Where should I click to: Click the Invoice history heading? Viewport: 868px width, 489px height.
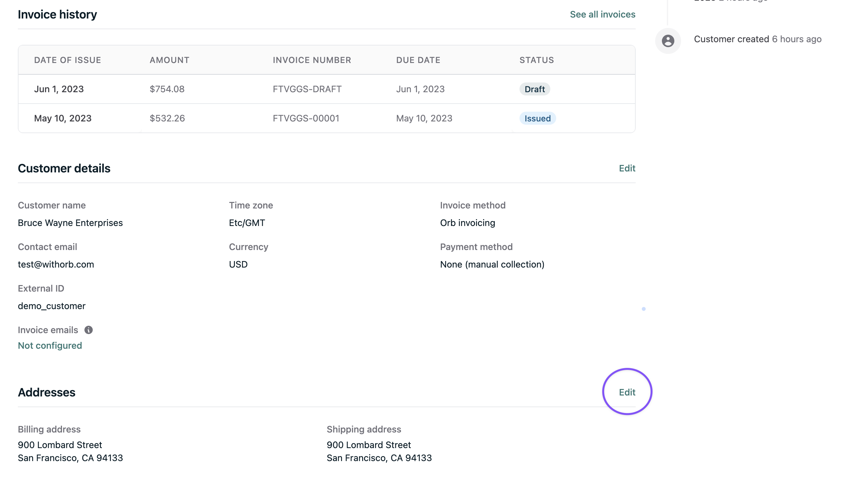57,15
